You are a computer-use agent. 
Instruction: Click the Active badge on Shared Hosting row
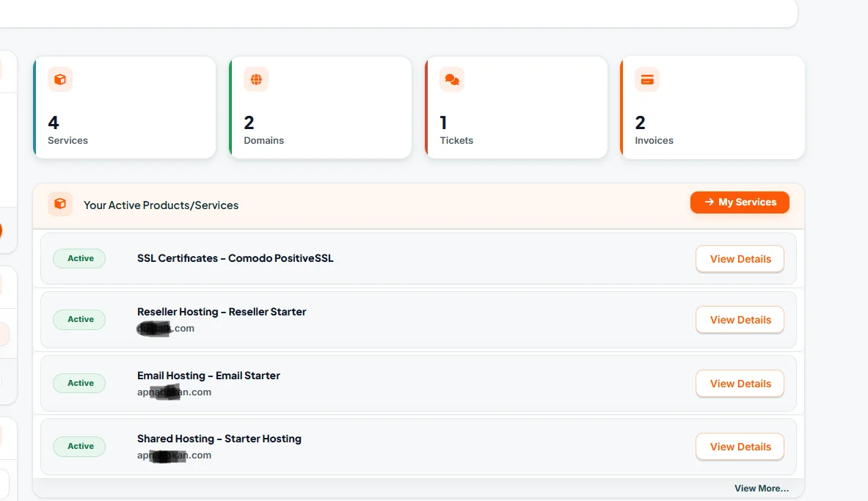(x=79, y=446)
